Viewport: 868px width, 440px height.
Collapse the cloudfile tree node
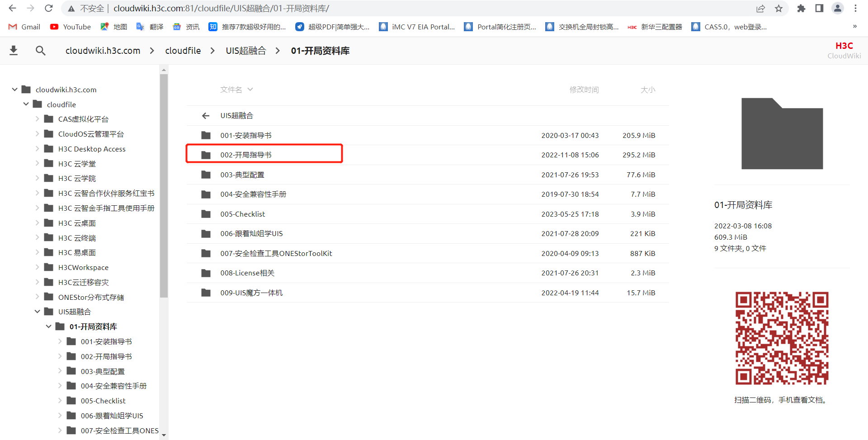click(x=26, y=104)
